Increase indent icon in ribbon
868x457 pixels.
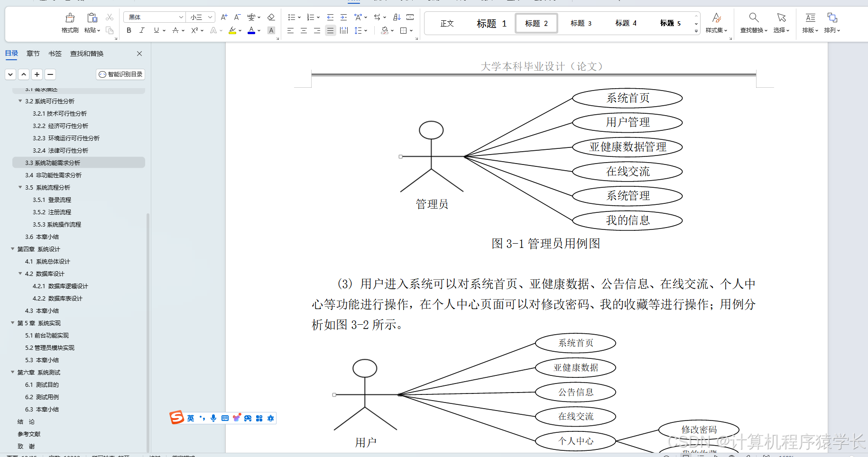(x=344, y=17)
